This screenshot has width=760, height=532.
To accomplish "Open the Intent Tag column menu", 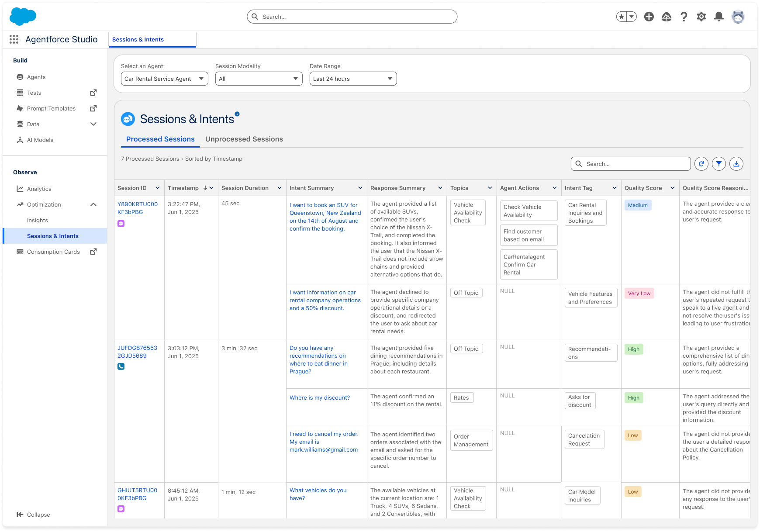I will tap(615, 188).
